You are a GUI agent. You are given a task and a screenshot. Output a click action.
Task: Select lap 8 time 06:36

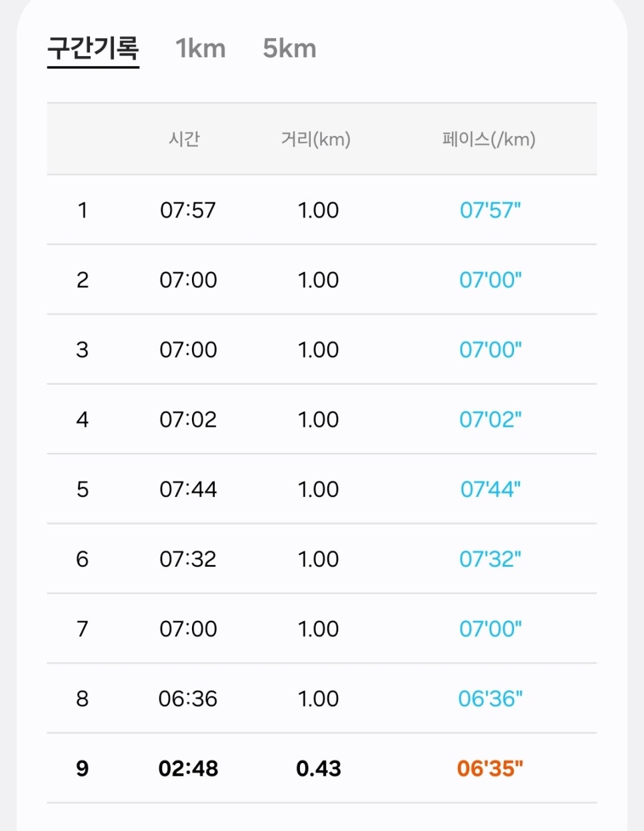[188, 699]
